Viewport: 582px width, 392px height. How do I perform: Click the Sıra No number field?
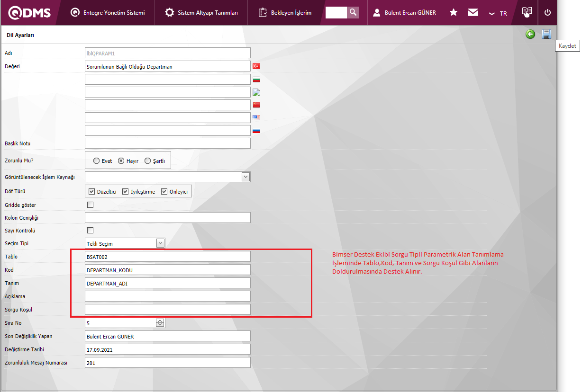click(121, 323)
